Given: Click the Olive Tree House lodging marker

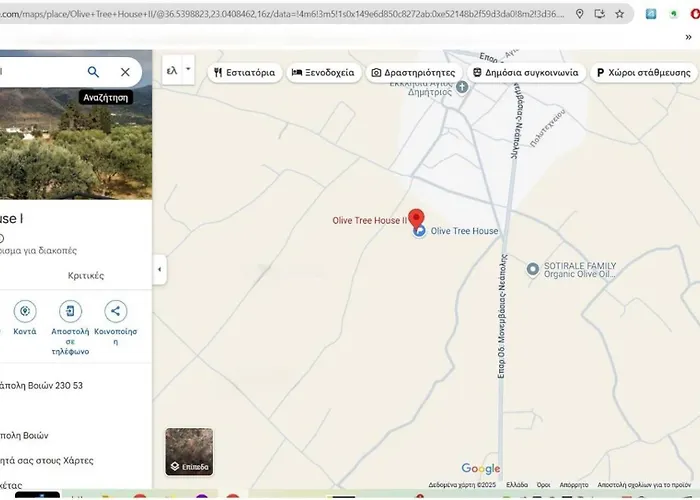Looking at the screenshot, I should click(x=420, y=231).
